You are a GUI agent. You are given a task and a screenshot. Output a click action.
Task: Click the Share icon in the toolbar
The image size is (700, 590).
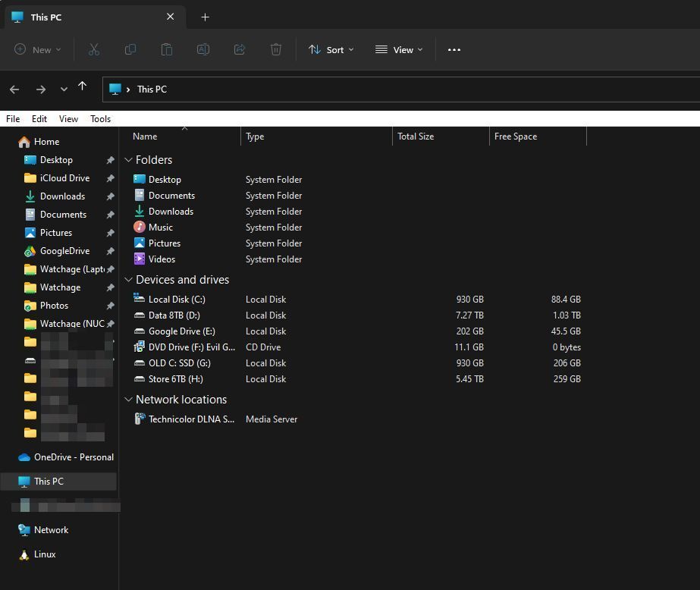tap(240, 49)
